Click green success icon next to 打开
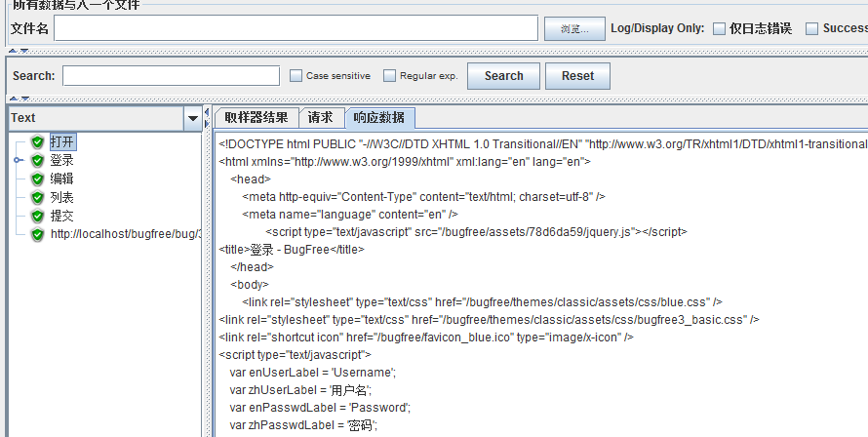Image resolution: width=868 pixels, height=437 pixels. pyautogui.click(x=37, y=142)
